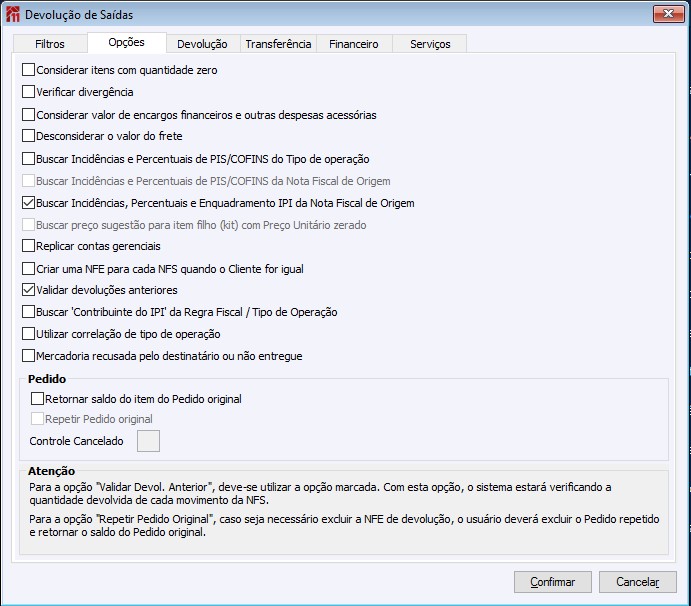Select the Opções tab
Image resolution: width=691 pixels, height=606 pixels.
126,42
